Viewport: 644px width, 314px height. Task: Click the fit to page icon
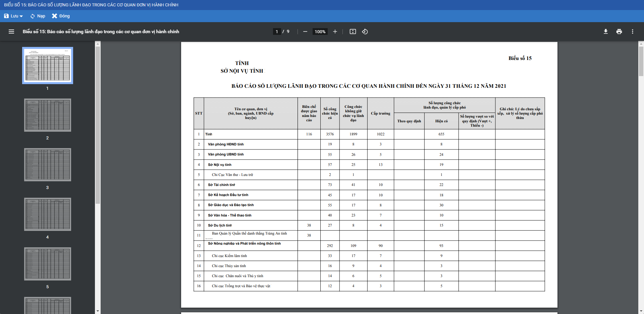pos(353,32)
